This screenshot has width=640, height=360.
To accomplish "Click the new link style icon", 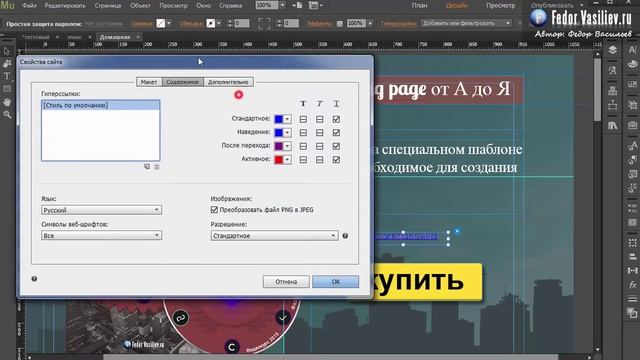I will pyautogui.click(x=147, y=167).
